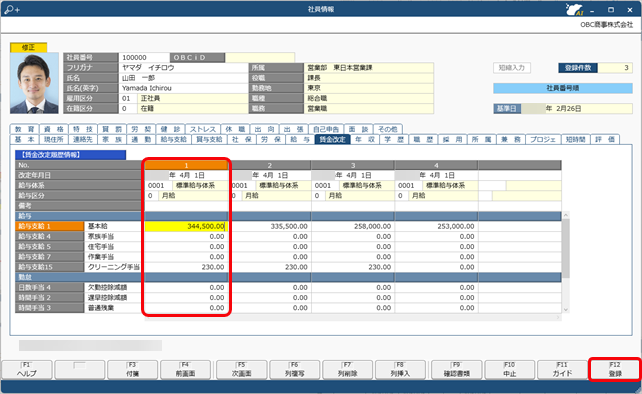
Task: Go back with F4 前画面 button
Action: tap(185, 369)
